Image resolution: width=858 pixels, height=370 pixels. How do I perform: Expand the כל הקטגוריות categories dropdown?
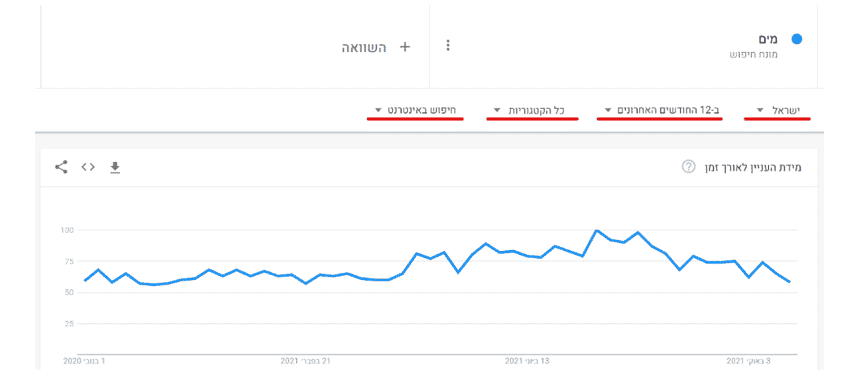529,111
